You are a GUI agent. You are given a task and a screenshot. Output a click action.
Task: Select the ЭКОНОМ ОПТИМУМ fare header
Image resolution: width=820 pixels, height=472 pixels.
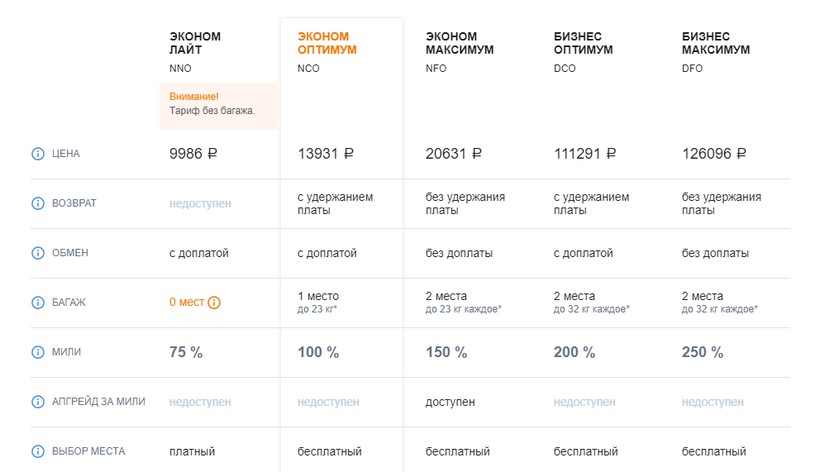(x=326, y=43)
